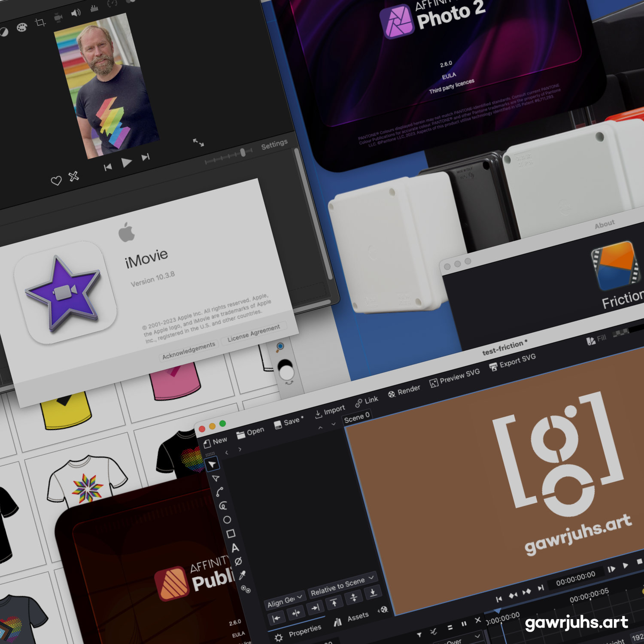
Task: Click the linked circles tool in Friction toolbox
Action: tap(246, 589)
